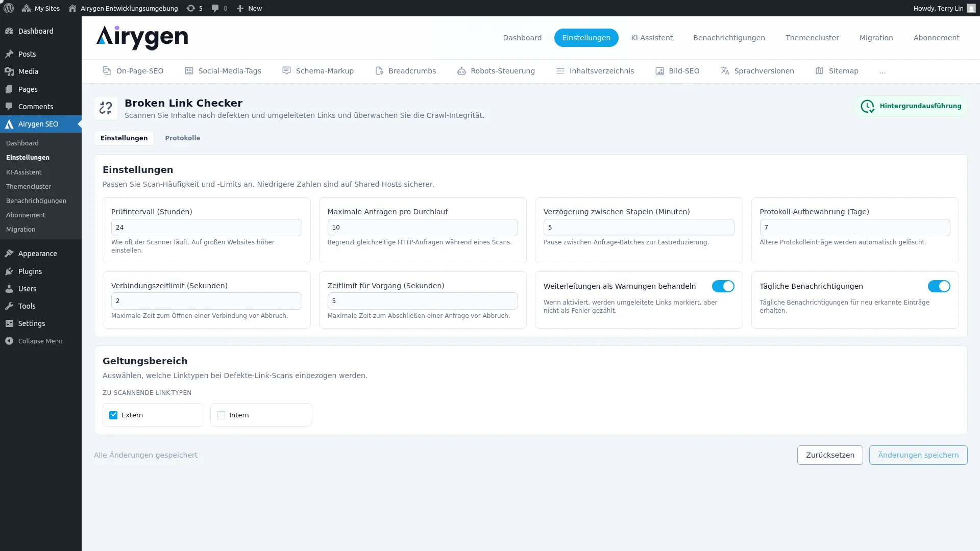Open the Benachrichtigungen top navigation tab
The width and height of the screenshot is (980, 551).
[729, 38]
